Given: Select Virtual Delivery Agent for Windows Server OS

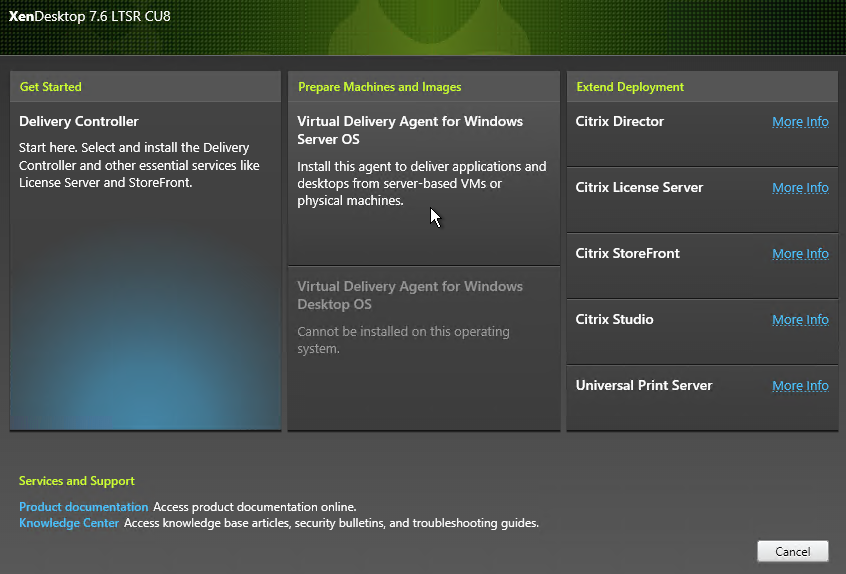Looking at the screenshot, I should point(424,183).
